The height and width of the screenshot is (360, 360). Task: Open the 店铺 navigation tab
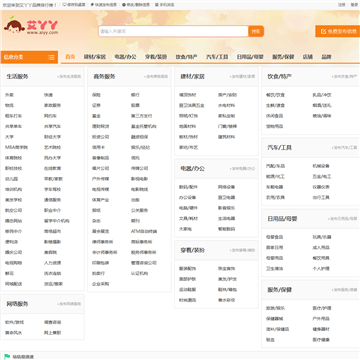coord(308,57)
